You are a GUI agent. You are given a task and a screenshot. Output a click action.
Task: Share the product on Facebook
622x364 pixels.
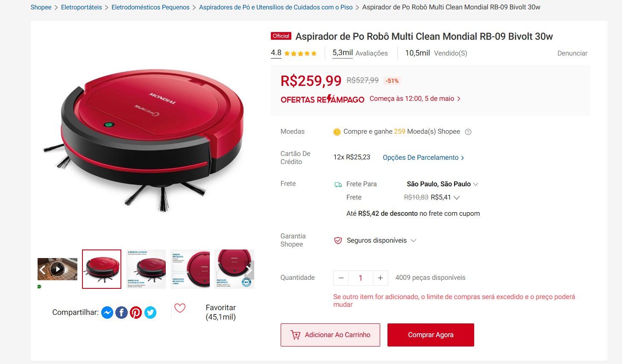[x=121, y=313]
